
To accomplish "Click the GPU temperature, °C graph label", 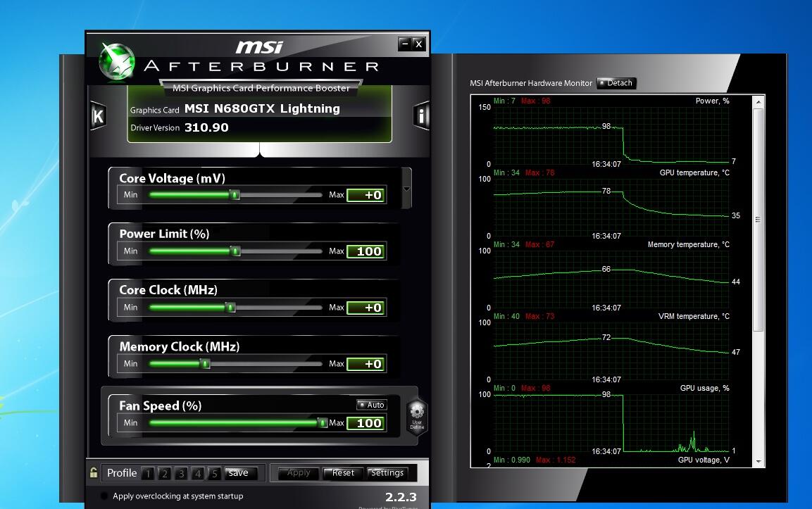I will point(694,172).
